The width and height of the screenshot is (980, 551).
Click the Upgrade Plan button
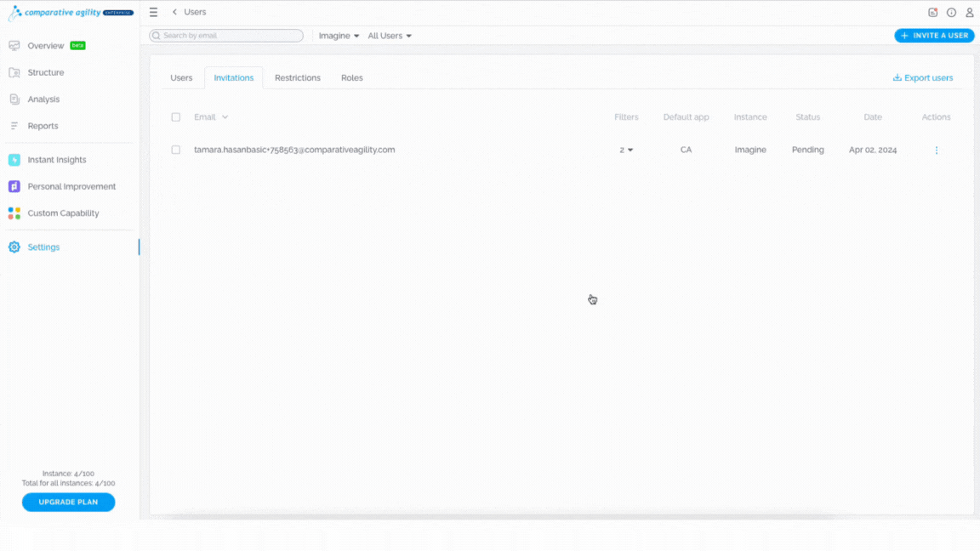(68, 502)
